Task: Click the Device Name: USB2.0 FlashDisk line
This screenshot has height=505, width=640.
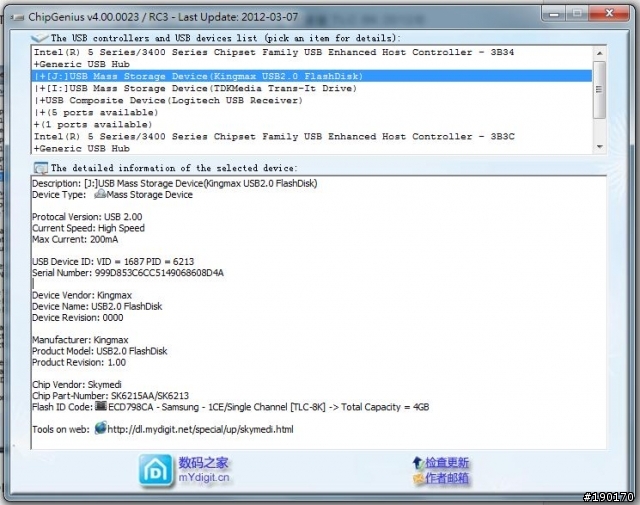Action: coord(97,306)
